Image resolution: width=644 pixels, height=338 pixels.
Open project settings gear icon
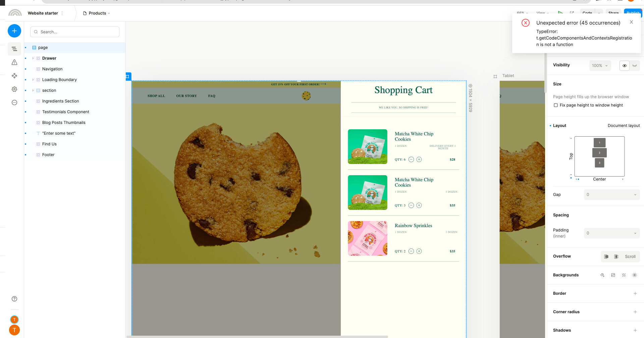coord(14,89)
